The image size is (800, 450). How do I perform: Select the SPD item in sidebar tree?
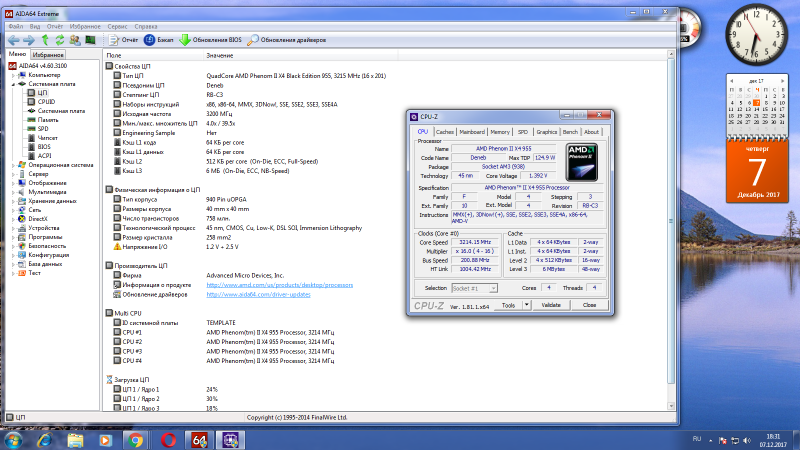(43, 128)
